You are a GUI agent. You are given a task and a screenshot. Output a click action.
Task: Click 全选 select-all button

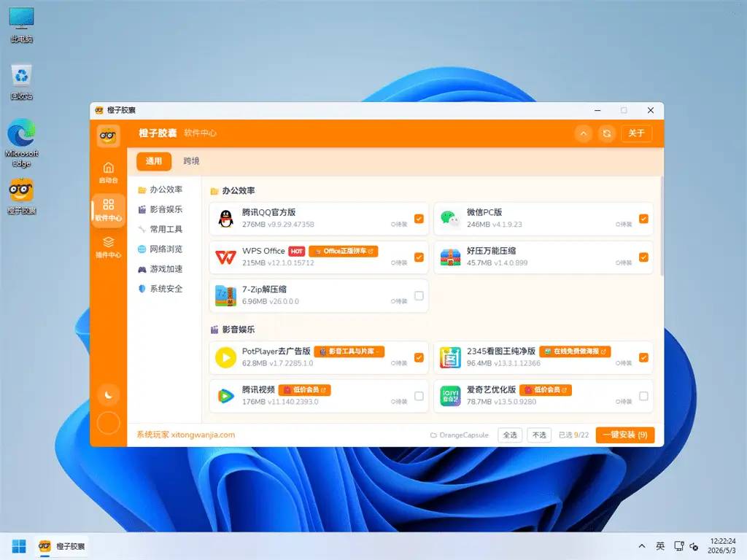(x=510, y=435)
